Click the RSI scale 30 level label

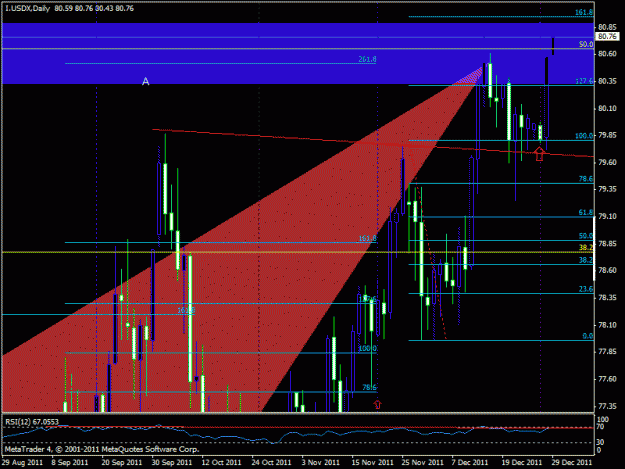(601, 442)
